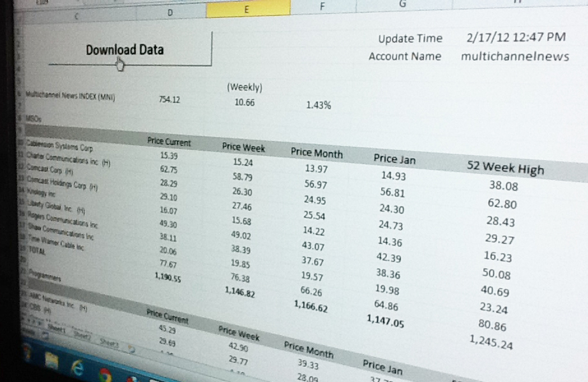The width and height of the screenshot is (588, 382).
Task: Click the Insert Worksheet icon after Sheet3
Action: point(132,349)
